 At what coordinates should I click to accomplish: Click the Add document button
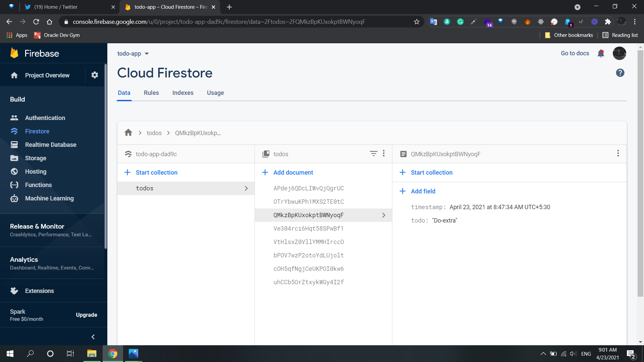pyautogui.click(x=292, y=173)
